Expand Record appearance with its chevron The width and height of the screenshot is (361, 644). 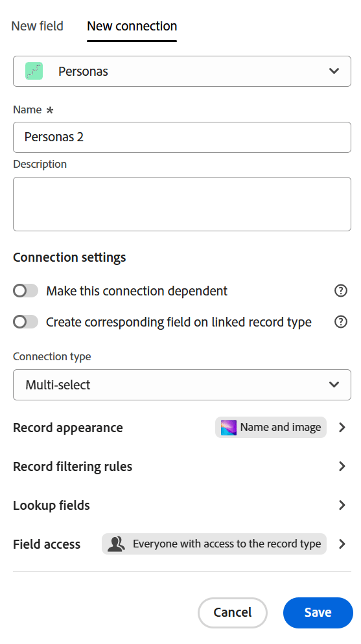tap(342, 428)
